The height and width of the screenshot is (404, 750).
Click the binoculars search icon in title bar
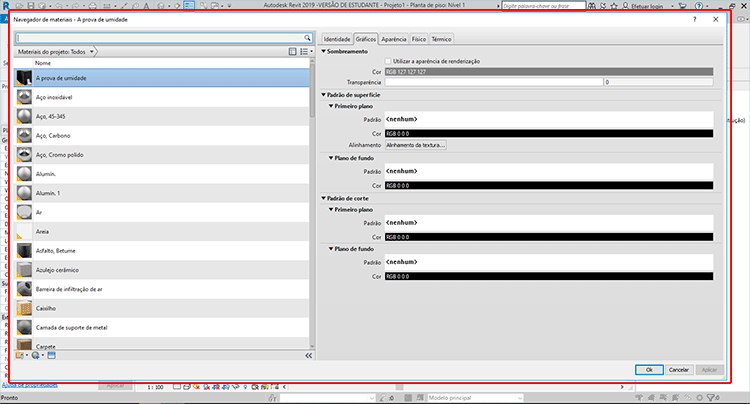tap(592, 6)
